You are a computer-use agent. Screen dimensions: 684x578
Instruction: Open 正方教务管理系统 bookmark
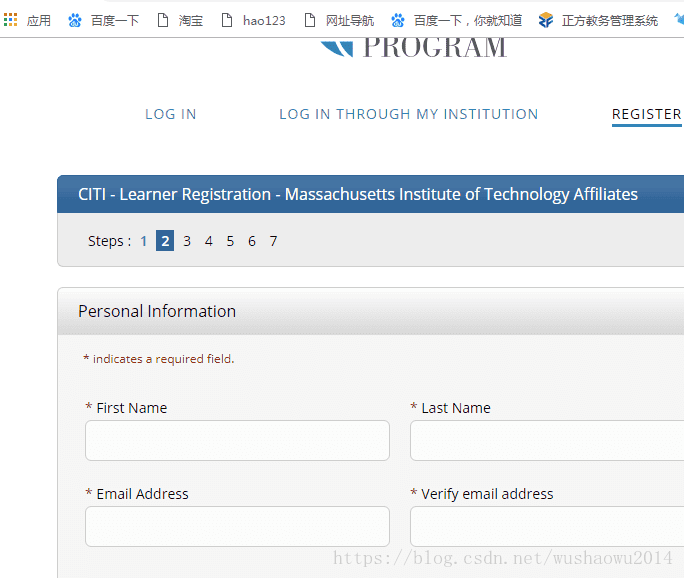598,20
